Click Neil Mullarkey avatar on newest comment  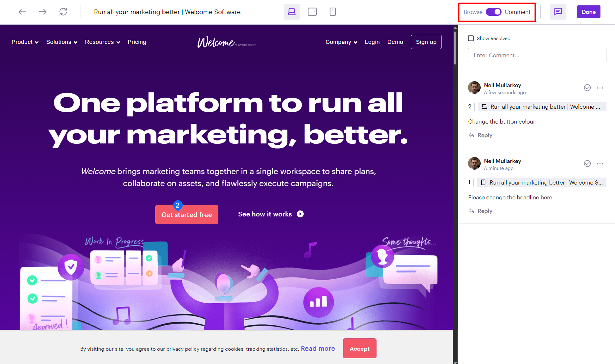point(474,88)
